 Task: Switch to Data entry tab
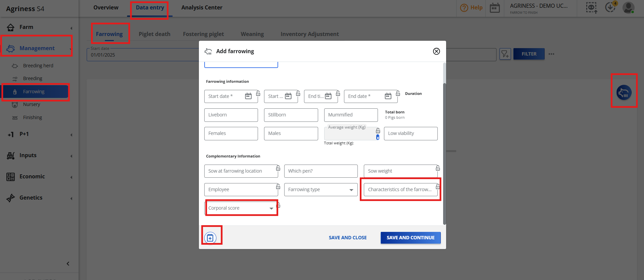(x=150, y=7)
